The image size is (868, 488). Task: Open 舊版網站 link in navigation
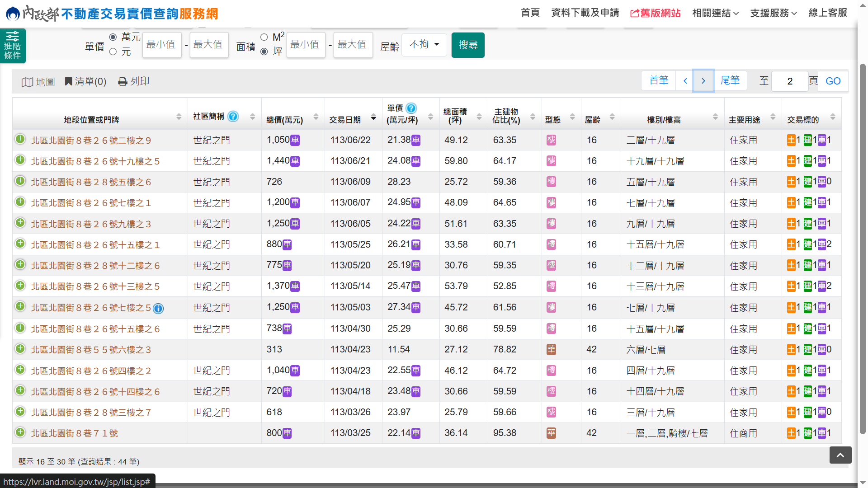pyautogui.click(x=656, y=13)
